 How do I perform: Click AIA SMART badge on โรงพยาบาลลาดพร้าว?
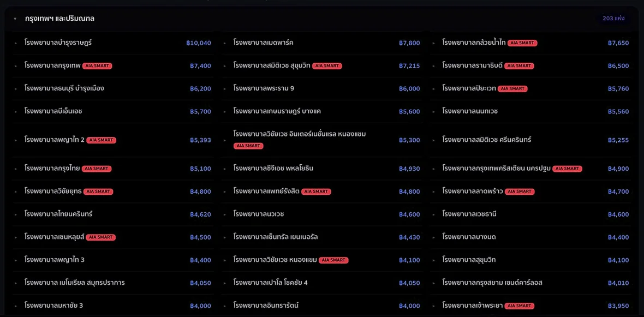click(520, 192)
